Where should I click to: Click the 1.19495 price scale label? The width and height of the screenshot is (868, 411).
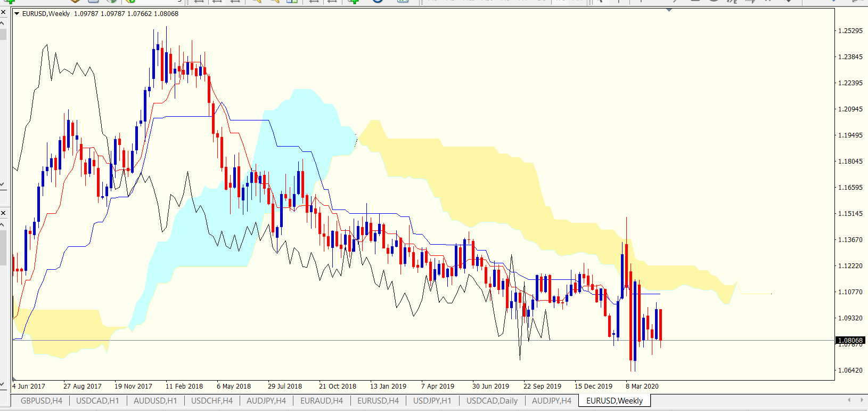coord(850,135)
